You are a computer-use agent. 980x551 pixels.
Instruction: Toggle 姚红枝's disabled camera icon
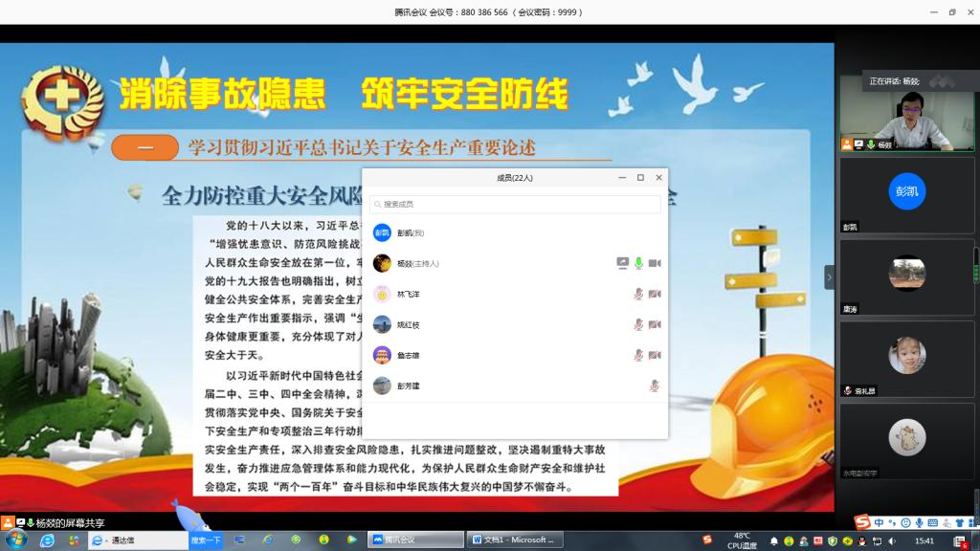(x=655, y=324)
